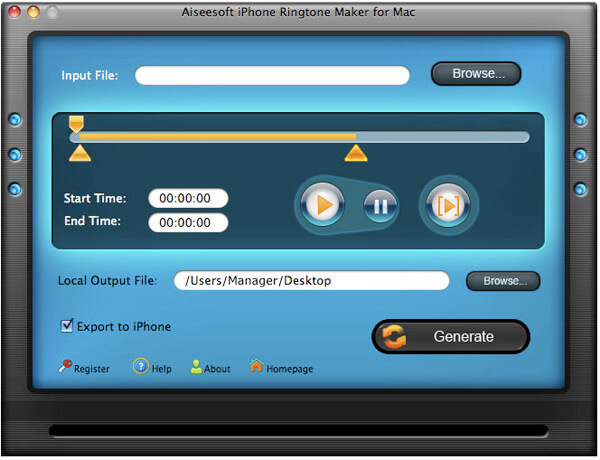Select the Start Time field
Image resolution: width=600 pixels, height=460 pixels.
pyautogui.click(x=188, y=198)
